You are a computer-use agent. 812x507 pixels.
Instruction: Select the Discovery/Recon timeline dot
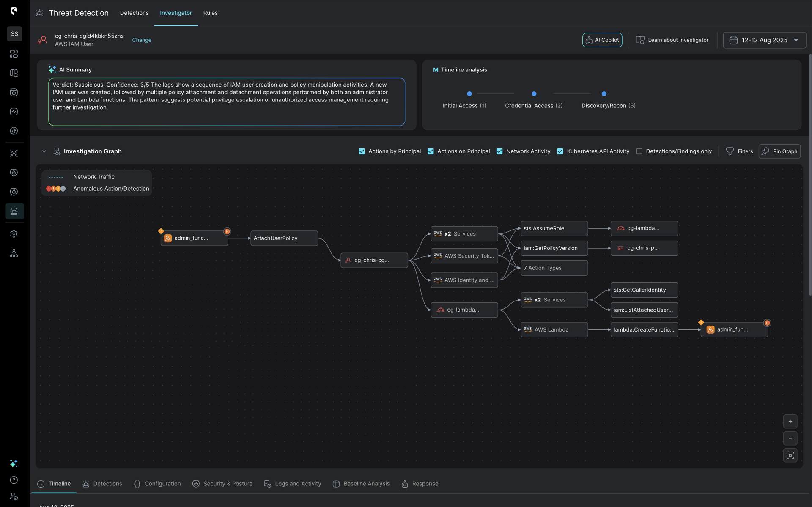click(x=604, y=94)
